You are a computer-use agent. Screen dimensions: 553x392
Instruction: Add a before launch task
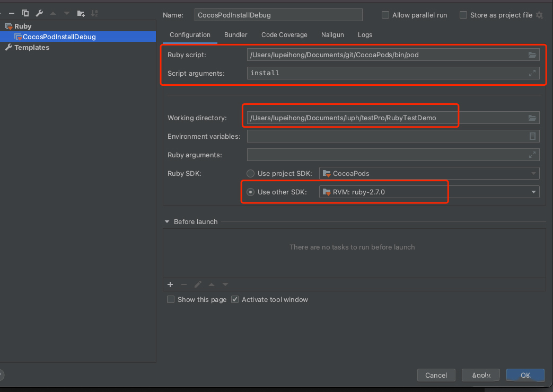tap(171, 284)
